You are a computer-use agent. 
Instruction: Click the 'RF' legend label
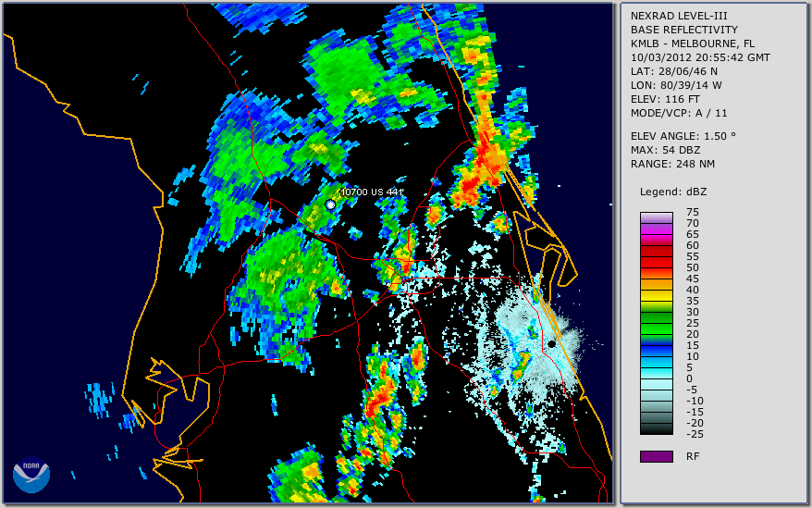[693, 457]
